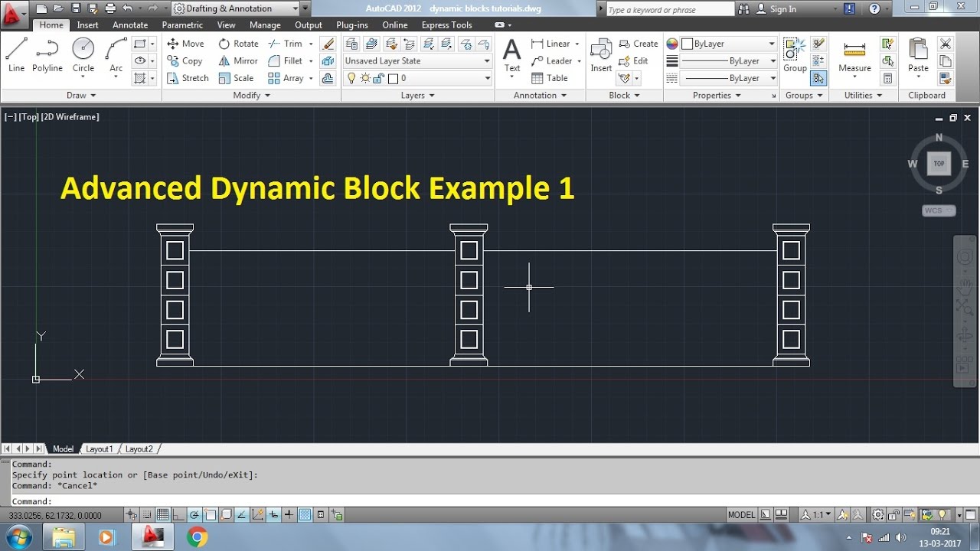Open Quick Calculator in Utilities panel
Image resolution: width=980 pixels, height=551 pixels.
887,78
